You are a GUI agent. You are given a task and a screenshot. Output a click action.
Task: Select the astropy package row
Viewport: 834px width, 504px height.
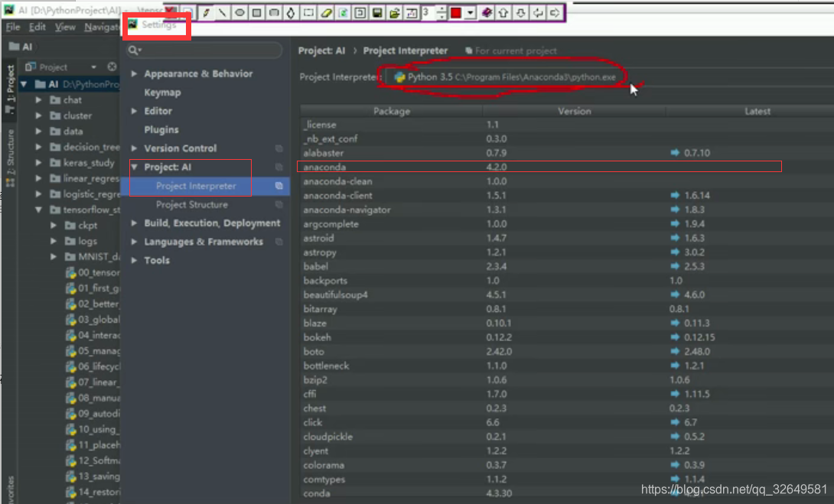[x=567, y=252]
